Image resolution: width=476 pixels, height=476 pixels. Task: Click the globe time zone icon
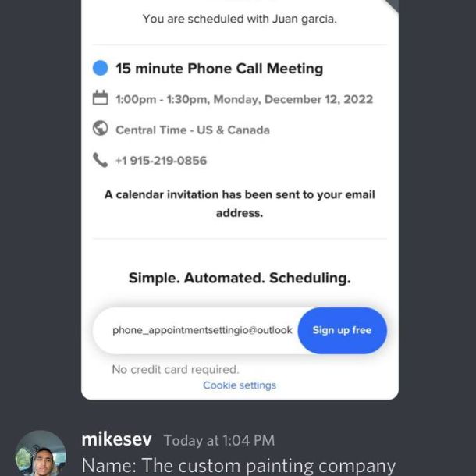tap(100, 129)
